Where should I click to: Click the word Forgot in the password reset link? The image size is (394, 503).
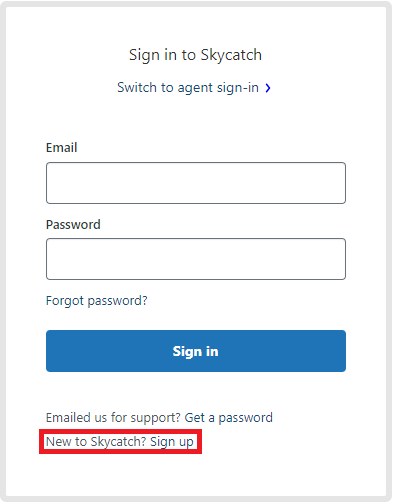(65, 301)
